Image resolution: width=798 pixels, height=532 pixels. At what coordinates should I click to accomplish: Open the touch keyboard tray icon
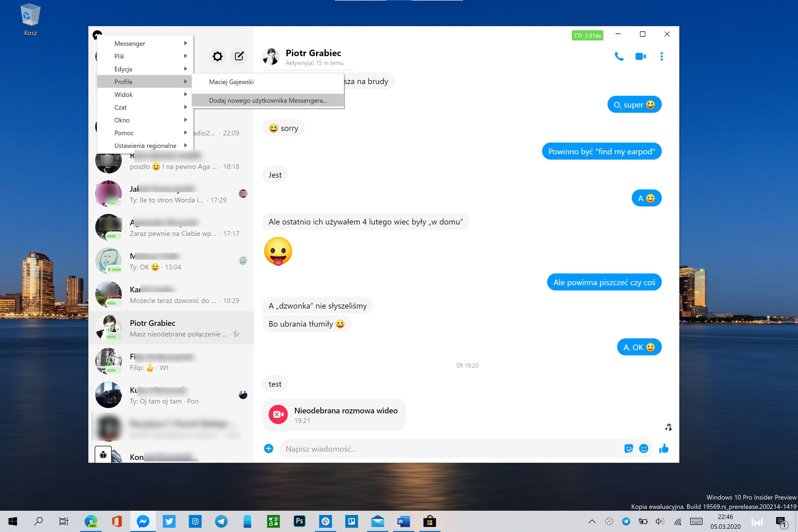point(696,521)
